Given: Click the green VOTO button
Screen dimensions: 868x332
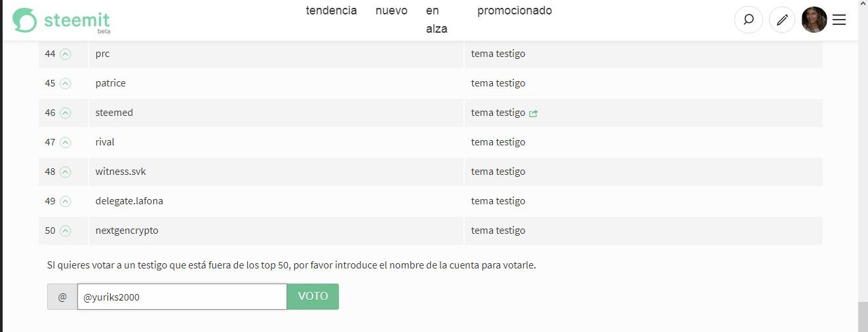Looking at the screenshot, I should click(x=313, y=297).
